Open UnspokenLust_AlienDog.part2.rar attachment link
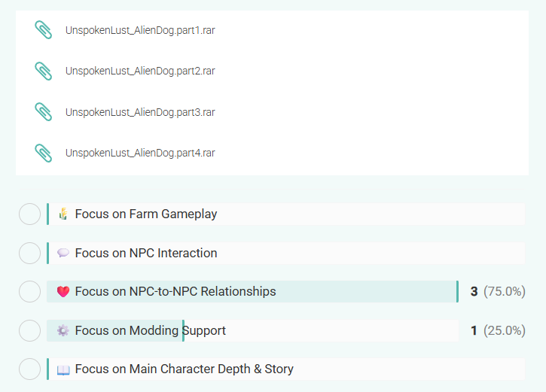 point(140,71)
